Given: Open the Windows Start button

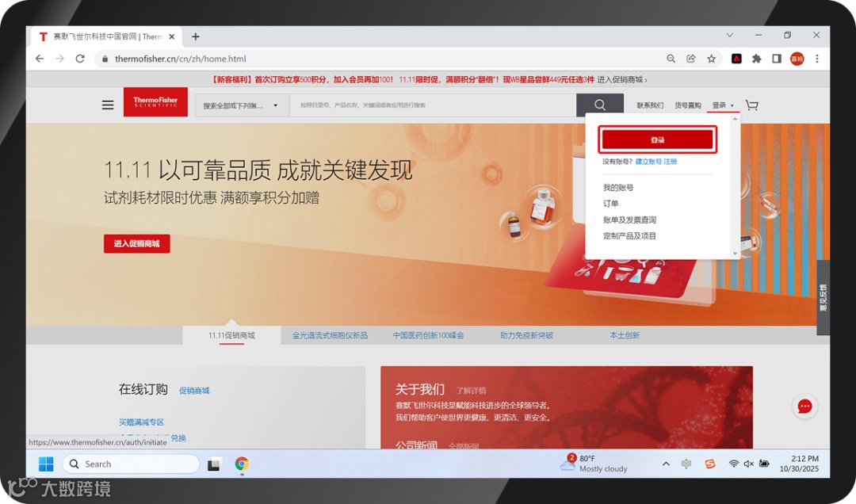Looking at the screenshot, I should (47, 464).
